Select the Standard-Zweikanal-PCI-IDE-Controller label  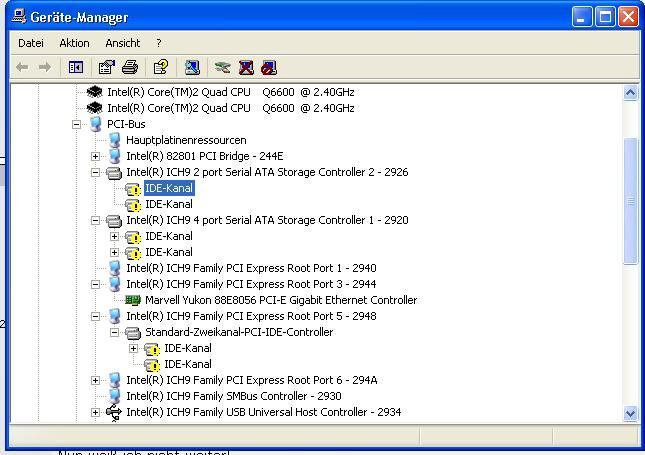239,332
